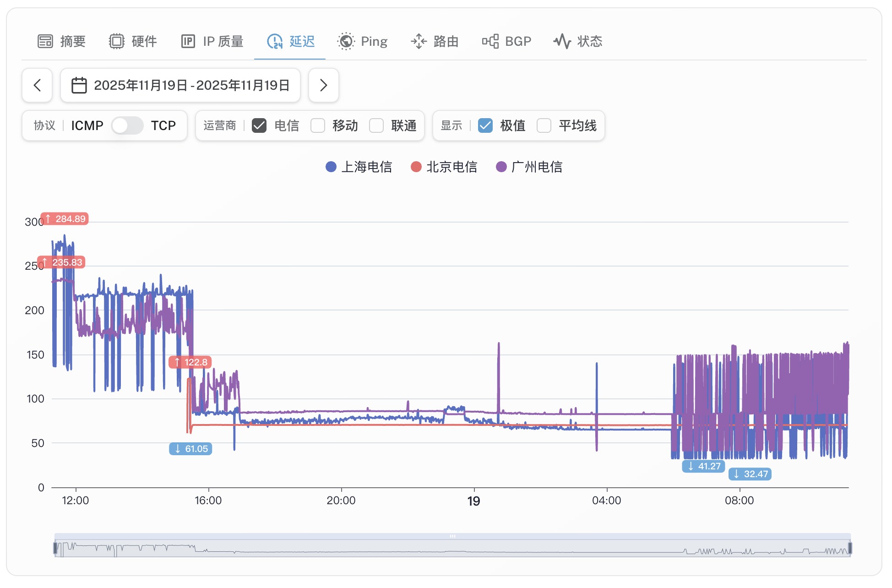
Task: Click 北京电信 red legend swatch
Action: [x=416, y=167]
